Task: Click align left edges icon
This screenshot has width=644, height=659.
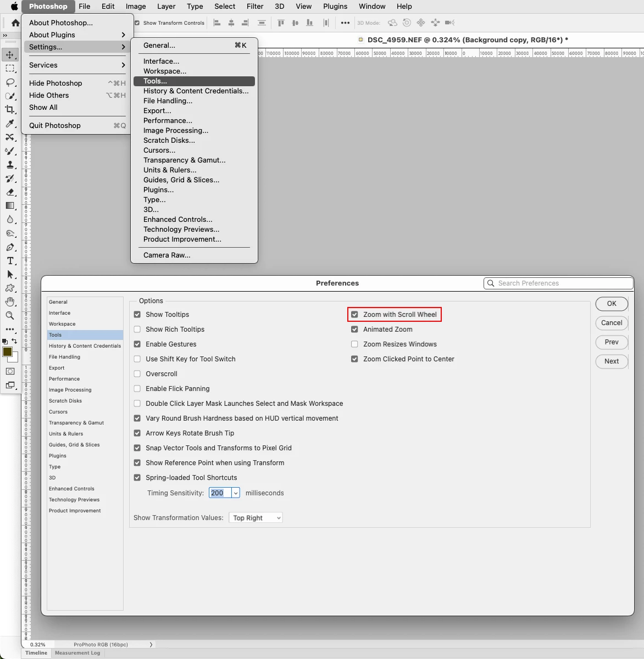Action: click(x=217, y=23)
